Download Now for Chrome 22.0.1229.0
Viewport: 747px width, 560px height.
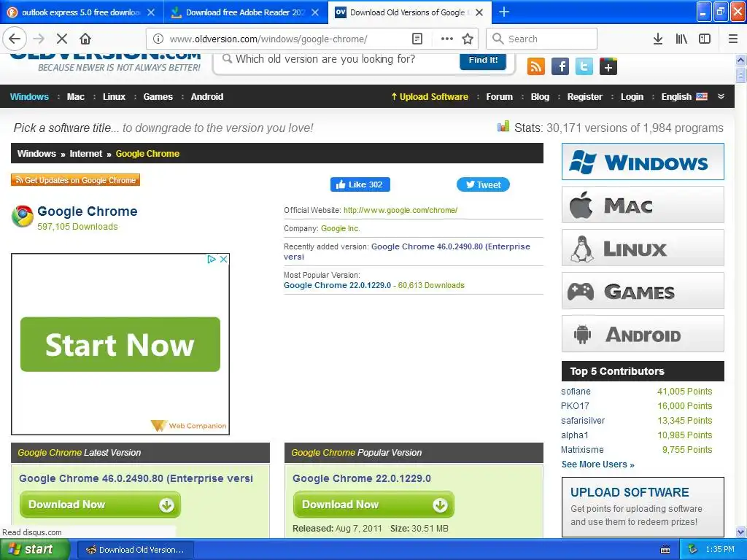click(x=373, y=505)
